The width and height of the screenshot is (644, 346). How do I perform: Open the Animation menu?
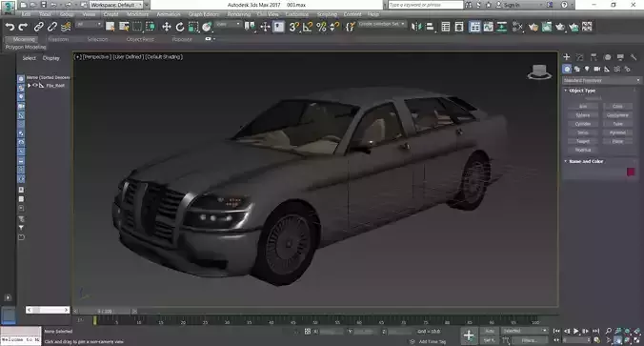169,14
